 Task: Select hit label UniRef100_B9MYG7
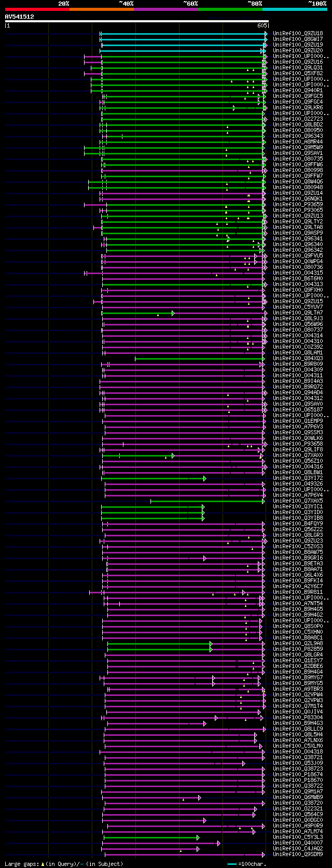tap(298, 677)
